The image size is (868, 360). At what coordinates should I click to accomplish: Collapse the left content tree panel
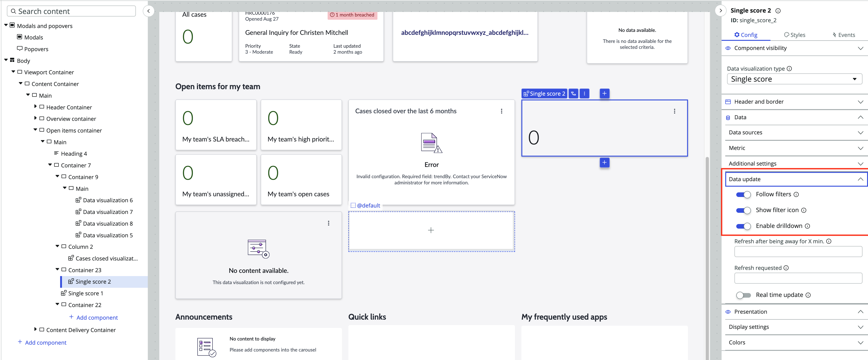point(148,11)
